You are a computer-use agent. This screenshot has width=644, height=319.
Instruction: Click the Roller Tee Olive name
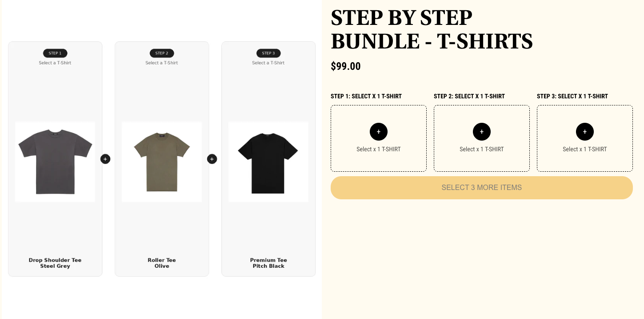[162, 263]
